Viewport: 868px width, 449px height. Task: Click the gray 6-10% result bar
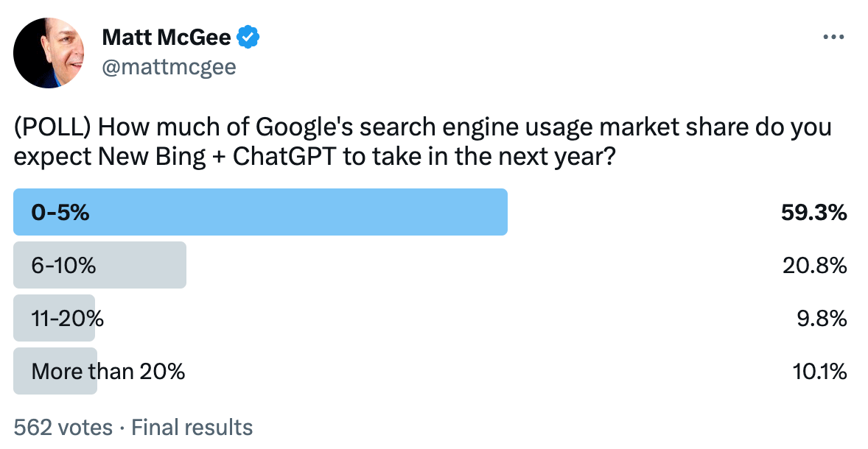[x=99, y=265]
